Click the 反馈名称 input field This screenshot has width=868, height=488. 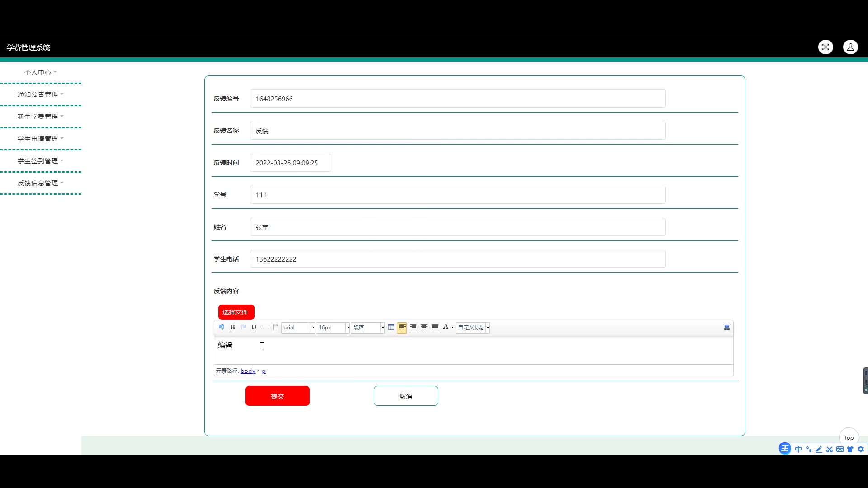click(458, 131)
